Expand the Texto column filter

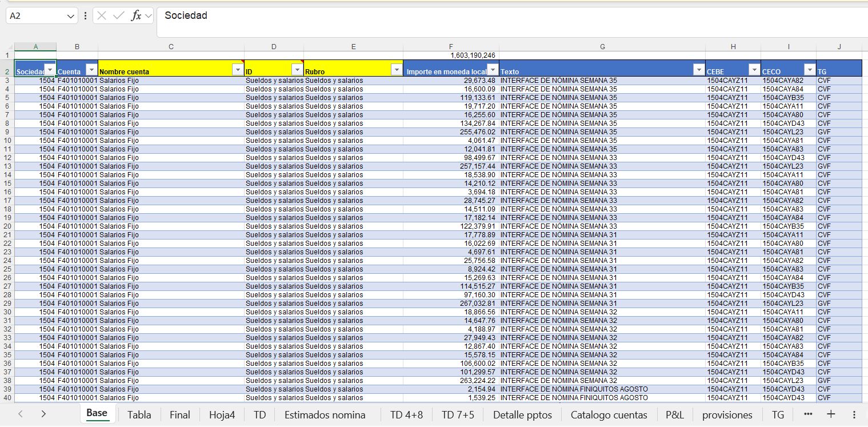(x=698, y=70)
